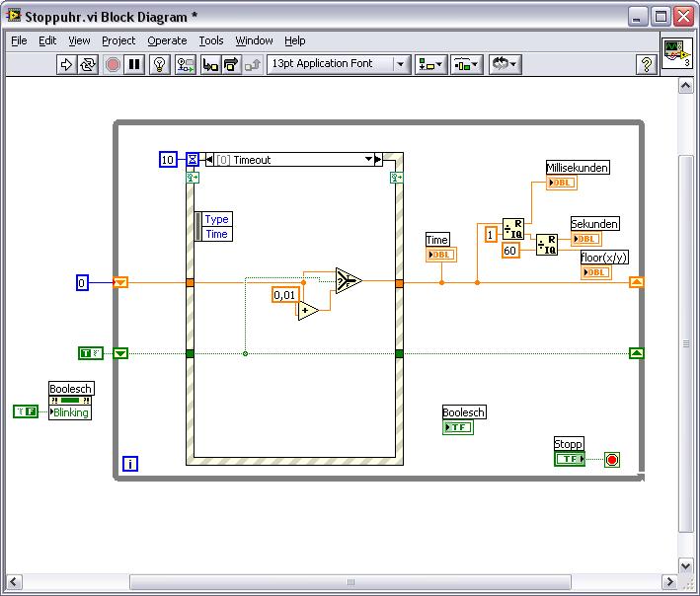Click the Step Into button
The image size is (700, 596).
click(x=210, y=64)
